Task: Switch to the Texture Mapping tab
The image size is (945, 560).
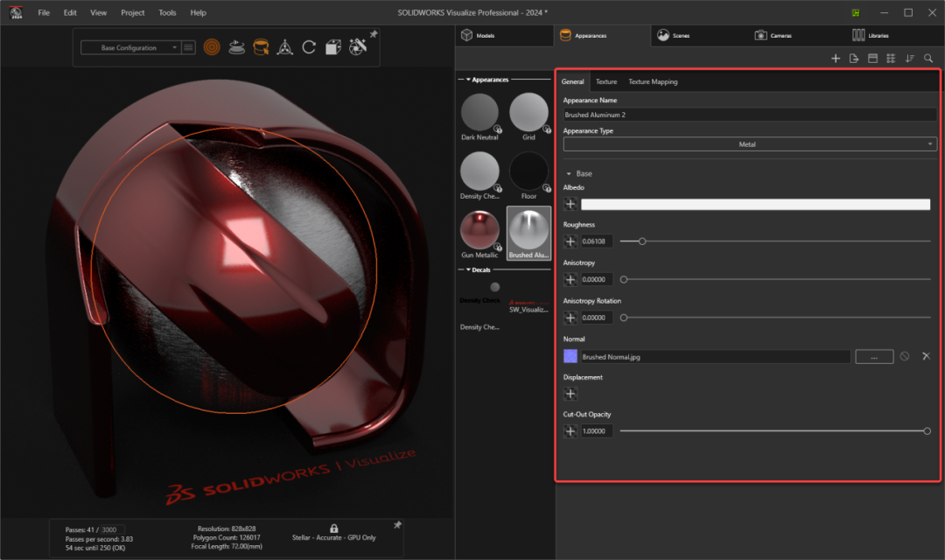Action: (653, 81)
